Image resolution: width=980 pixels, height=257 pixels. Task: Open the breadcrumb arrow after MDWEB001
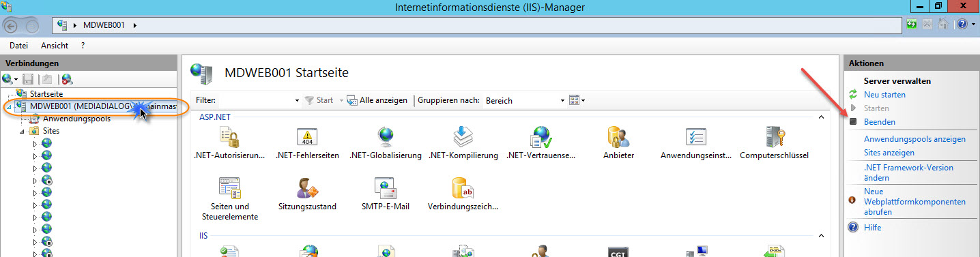coord(135,25)
